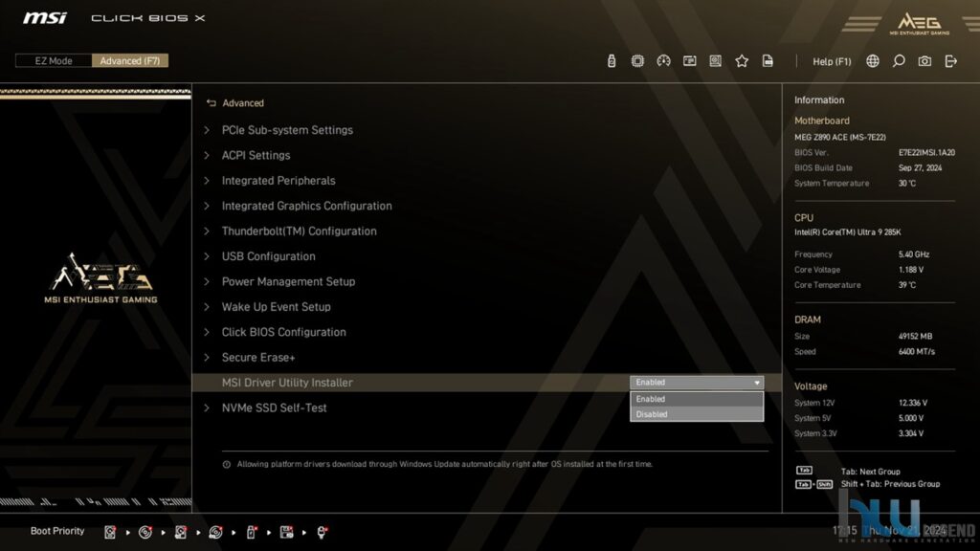Open the Secure Erase+ menu entry
Image resolution: width=980 pixels, height=551 pixels.
click(x=258, y=358)
